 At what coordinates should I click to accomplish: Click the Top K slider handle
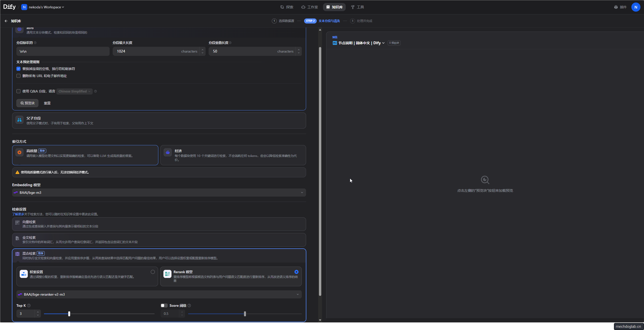pos(69,314)
